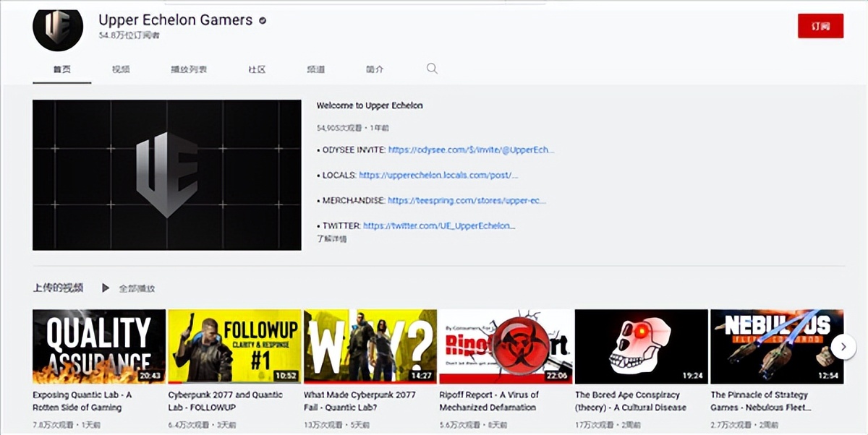The image size is (868, 435).
Task: Open title 'Exposing Quantic Lab - A Rotten Side of Gaming'
Action: coord(82,401)
